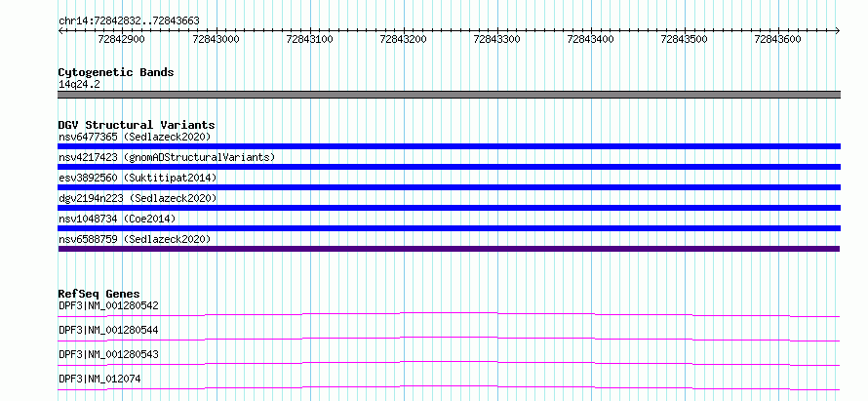Click ruler tick label 72842900
This screenshot has height=401, width=868.
pos(121,40)
